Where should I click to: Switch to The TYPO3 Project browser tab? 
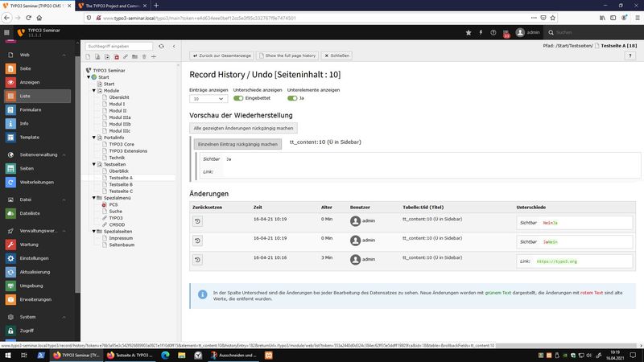(113, 6)
